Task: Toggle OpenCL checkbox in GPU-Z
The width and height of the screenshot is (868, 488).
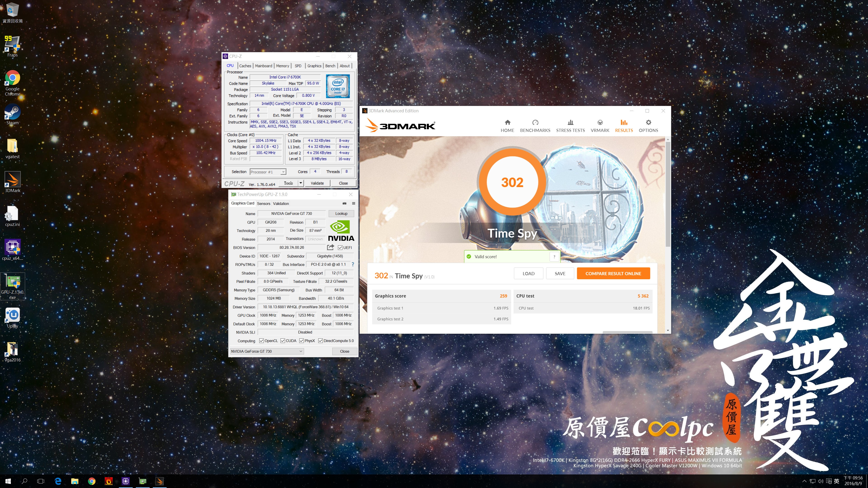Action: click(x=262, y=341)
